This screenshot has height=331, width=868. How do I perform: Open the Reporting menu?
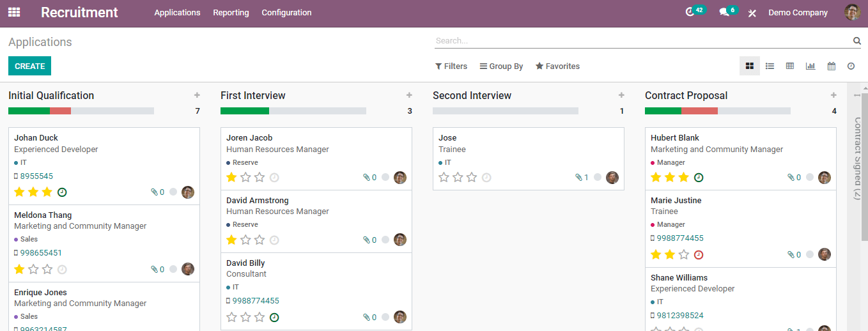(x=231, y=13)
